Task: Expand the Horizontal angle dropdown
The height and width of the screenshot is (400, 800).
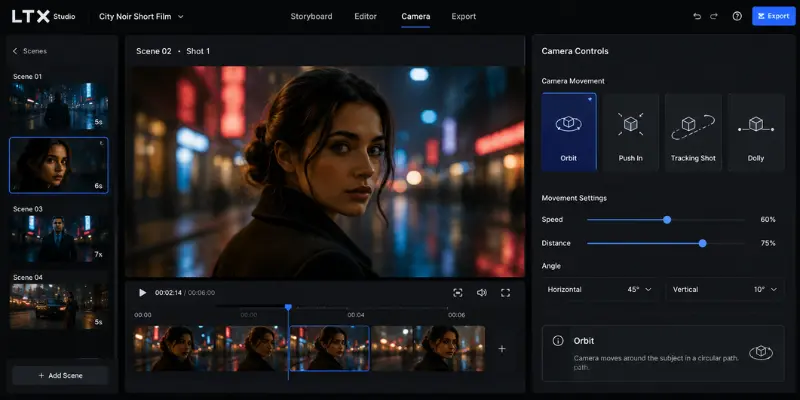Action: 599,289
